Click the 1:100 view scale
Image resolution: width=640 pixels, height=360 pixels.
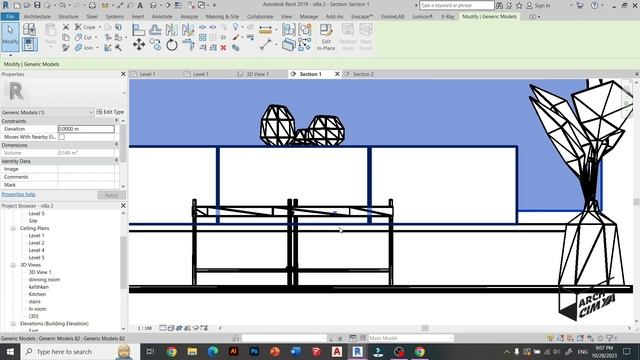click(145, 328)
